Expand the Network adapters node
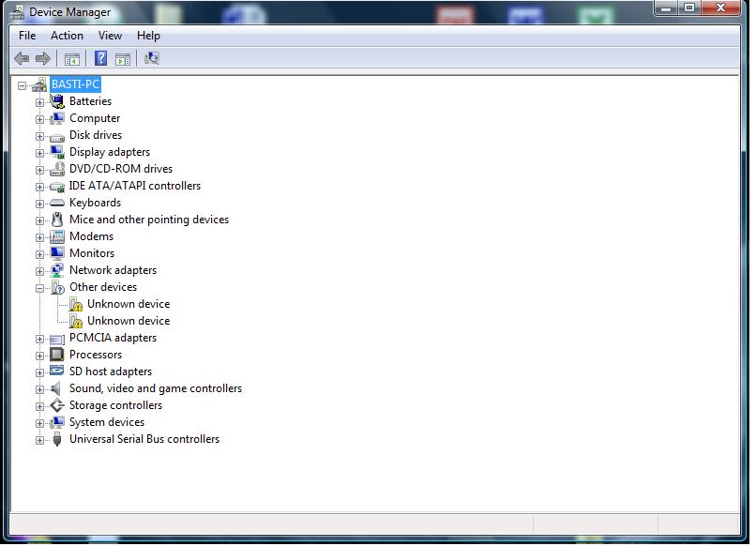The height and width of the screenshot is (546, 756). coord(39,271)
